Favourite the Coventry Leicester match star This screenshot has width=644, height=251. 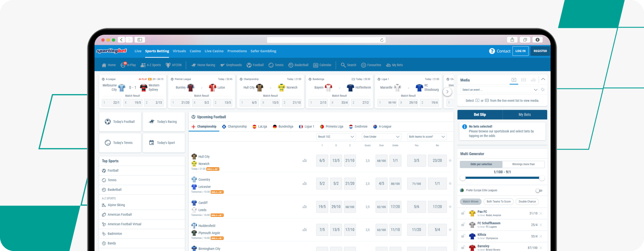pyautogui.click(x=450, y=184)
